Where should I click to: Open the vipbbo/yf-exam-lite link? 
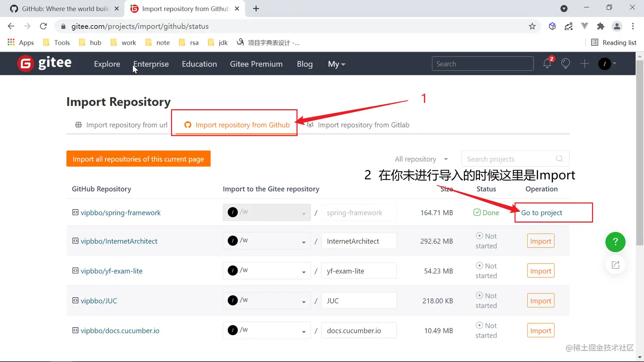pyautogui.click(x=112, y=271)
